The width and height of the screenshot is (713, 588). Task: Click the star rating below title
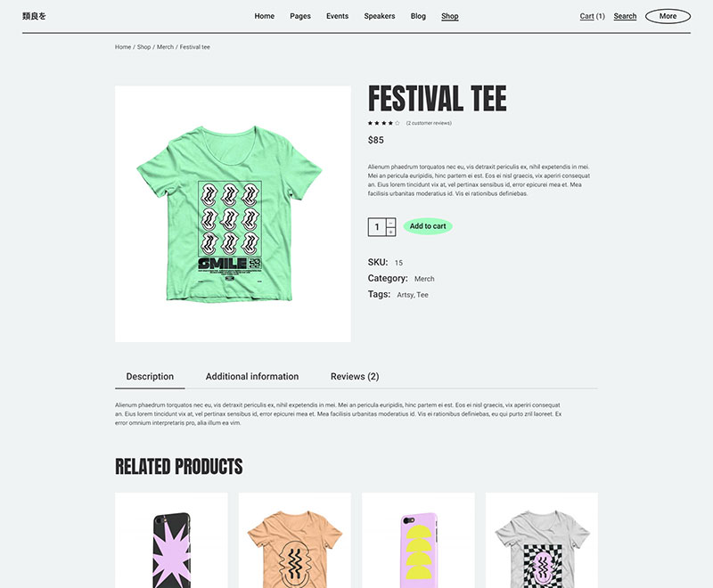(384, 123)
